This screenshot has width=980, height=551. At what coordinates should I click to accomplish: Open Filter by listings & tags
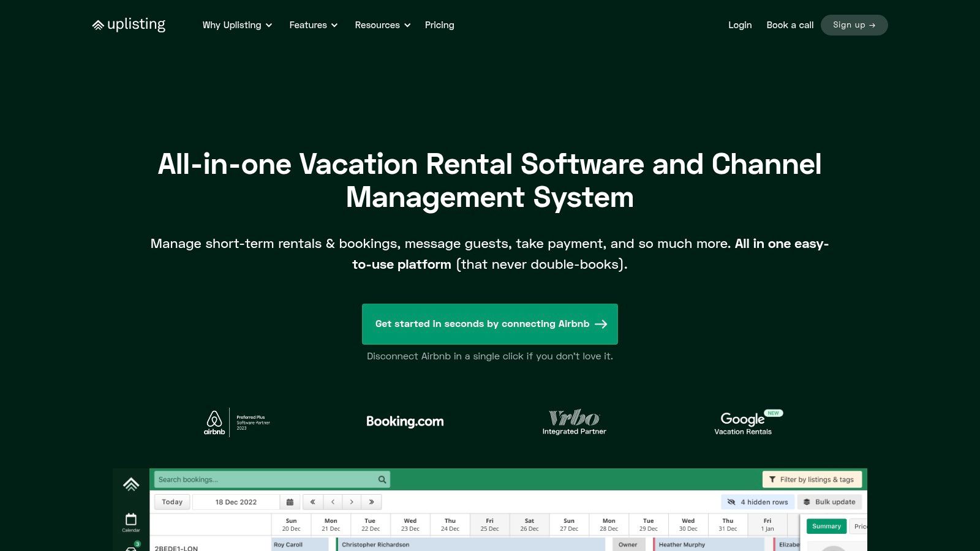click(x=812, y=479)
